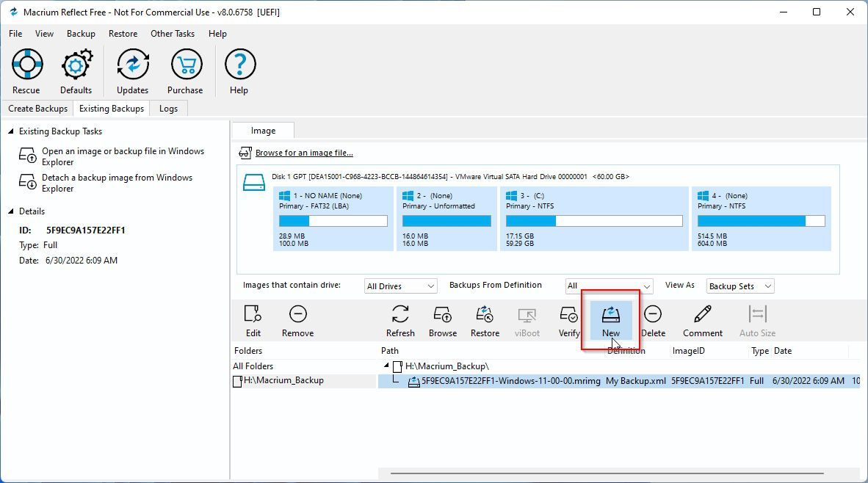Image resolution: width=868 pixels, height=483 pixels.
Task: Detach a backup image from Windows Explorer
Action: pyautogui.click(x=117, y=183)
